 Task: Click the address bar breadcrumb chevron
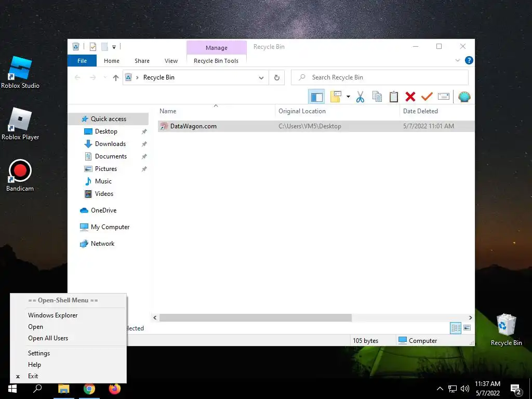(137, 78)
